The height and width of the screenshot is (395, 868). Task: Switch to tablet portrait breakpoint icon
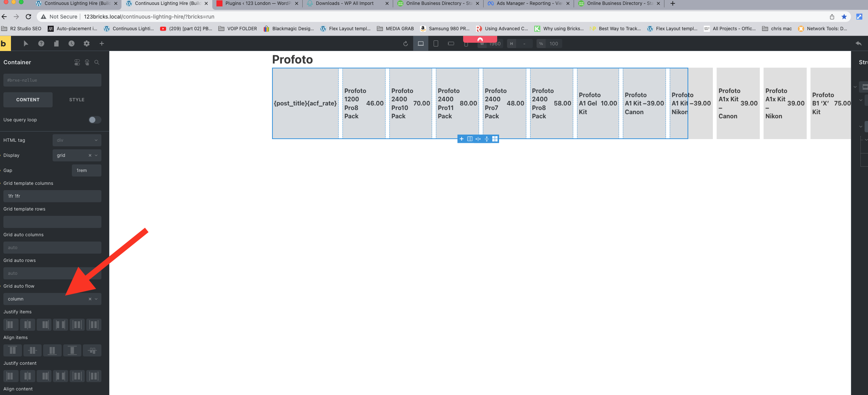436,43
